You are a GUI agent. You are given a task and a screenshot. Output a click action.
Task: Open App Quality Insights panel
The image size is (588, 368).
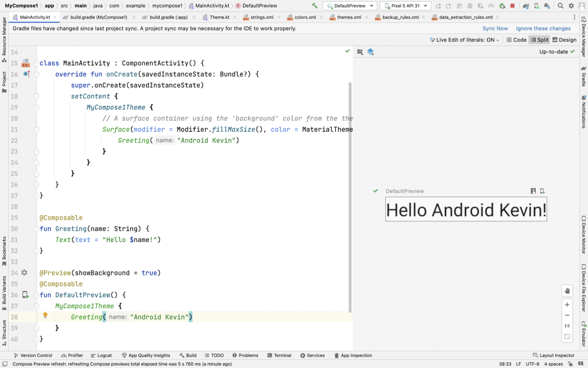(146, 355)
